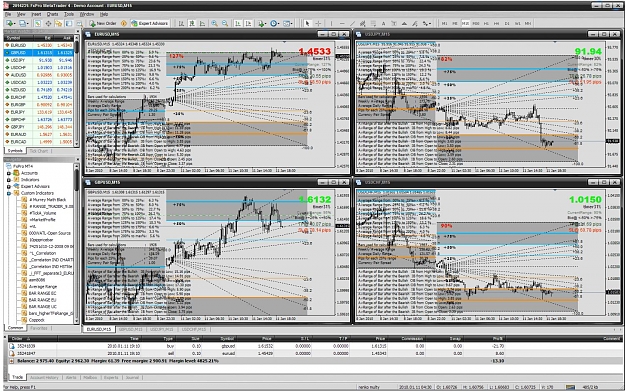This screenshot has height=392, width=625.
Task: Open the Indicators list dropdown icon
Action: pos(261,24)
